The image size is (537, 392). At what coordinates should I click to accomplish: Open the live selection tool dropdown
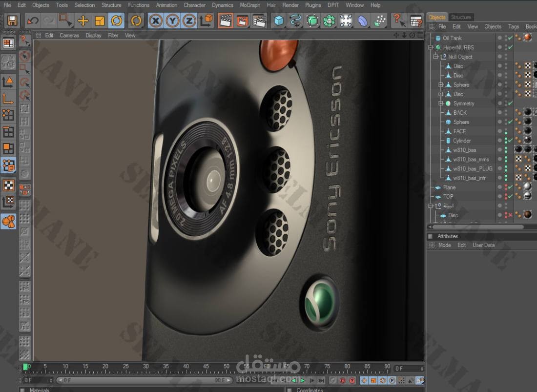(x=65, y=20)
